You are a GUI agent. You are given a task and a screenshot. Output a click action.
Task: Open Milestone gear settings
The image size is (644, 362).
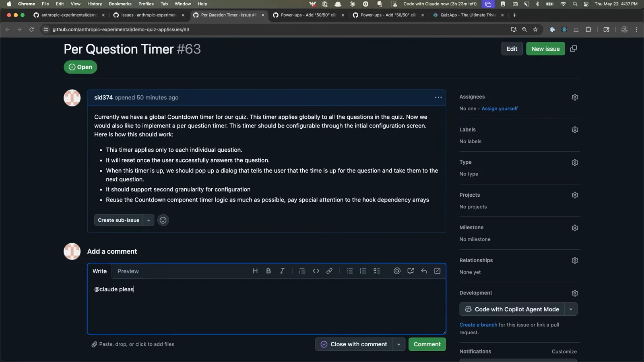pos(575,228)
